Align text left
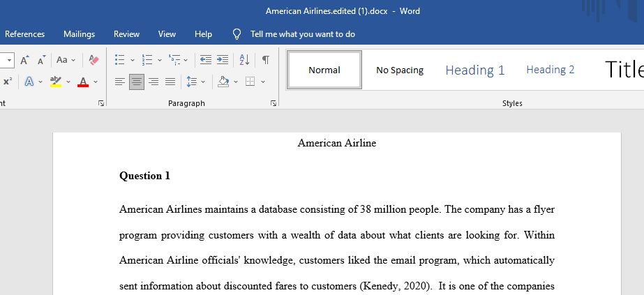 pos(119,82)
